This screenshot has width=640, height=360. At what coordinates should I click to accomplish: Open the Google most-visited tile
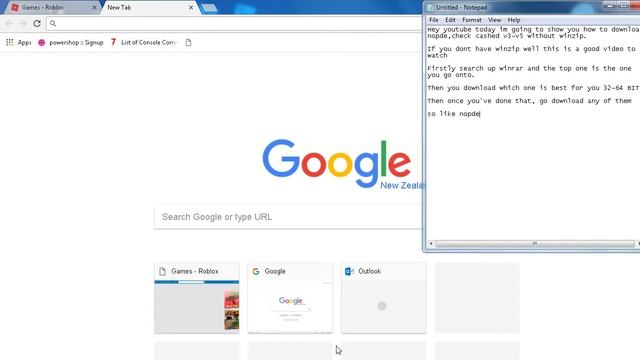[290, 298]
